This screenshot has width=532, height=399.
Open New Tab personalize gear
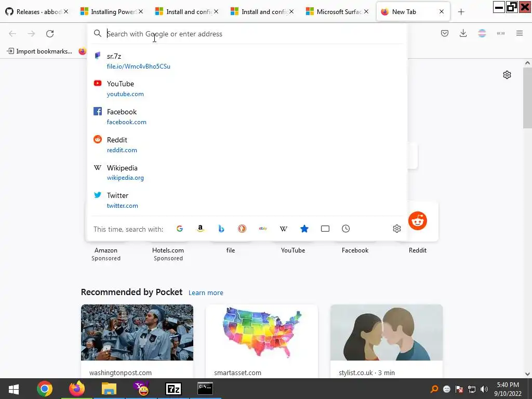tap(507, 75)
